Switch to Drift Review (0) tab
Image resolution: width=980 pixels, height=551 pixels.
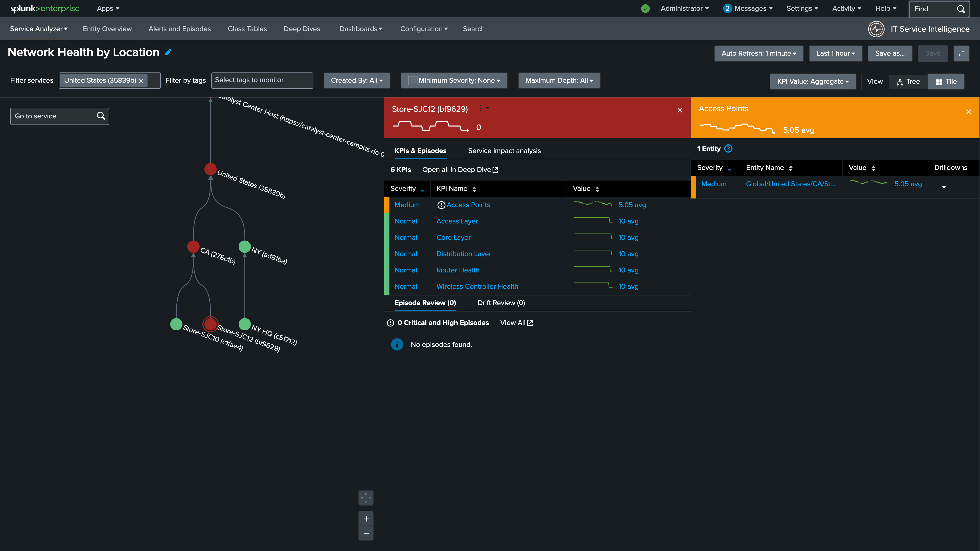[501, 303]
